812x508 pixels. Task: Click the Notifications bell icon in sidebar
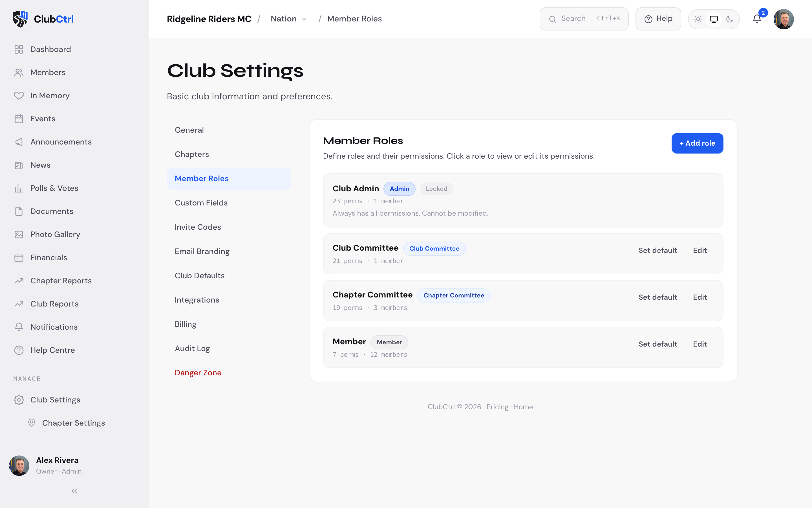tap(19, 327)
